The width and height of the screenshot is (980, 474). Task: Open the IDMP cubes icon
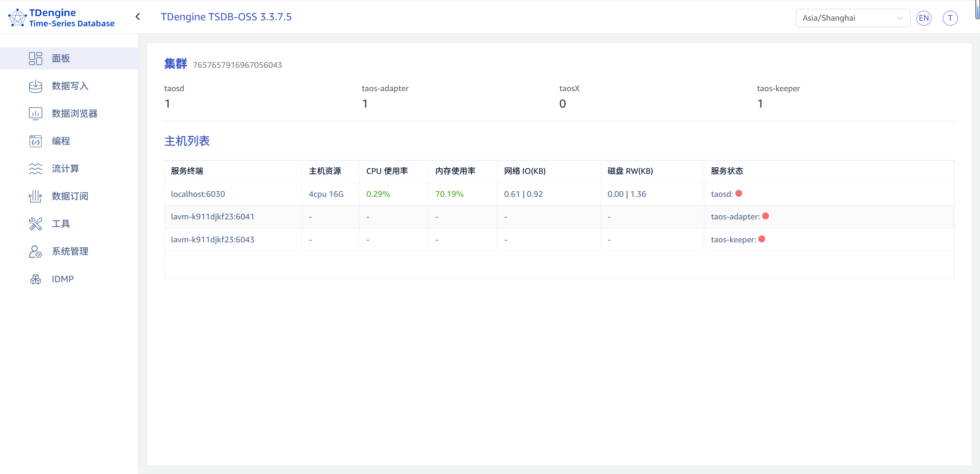[35, 279]
